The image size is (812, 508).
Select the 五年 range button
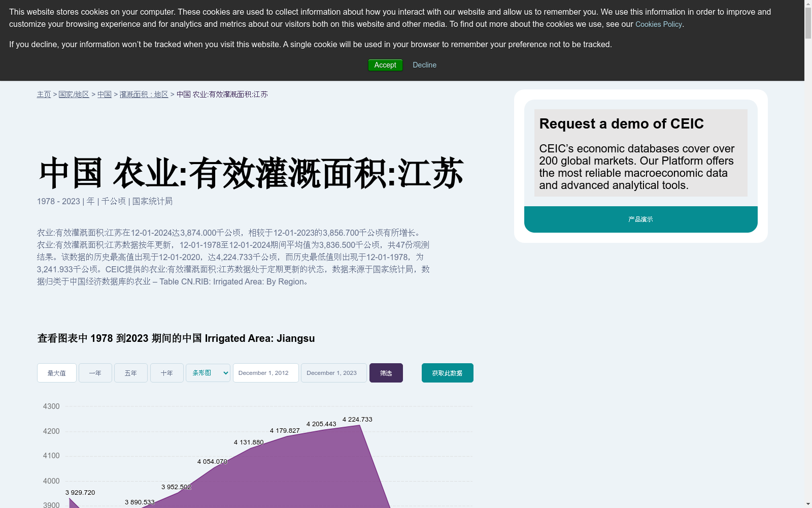[131, 373]
